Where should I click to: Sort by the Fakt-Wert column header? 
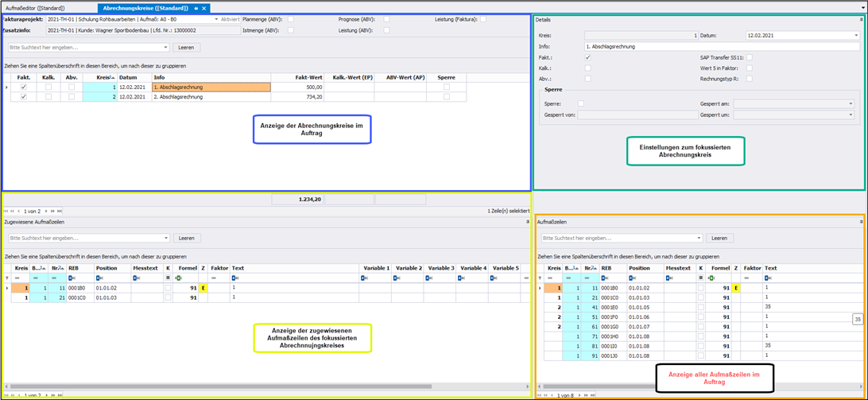[296, 77]
